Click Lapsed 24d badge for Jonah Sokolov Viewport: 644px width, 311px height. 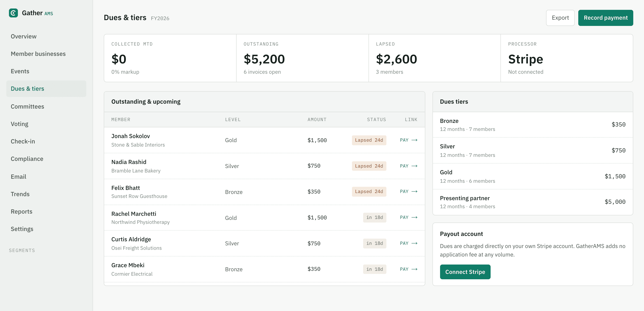tap(369, 140)
